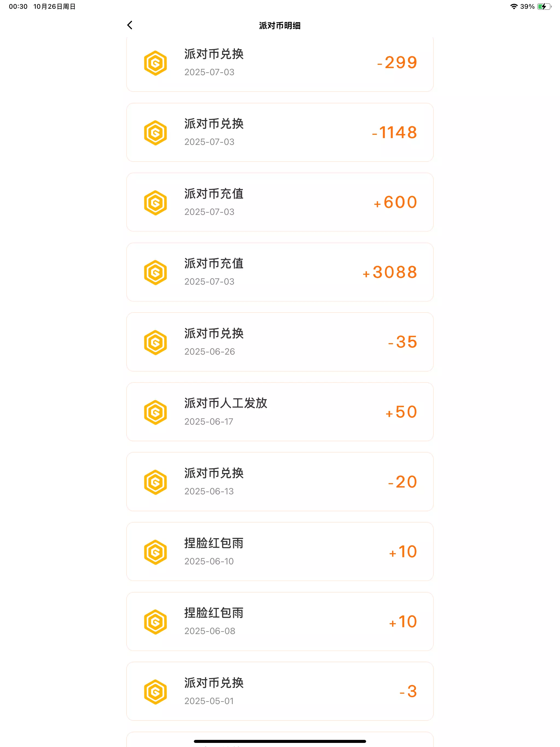Tap the coin icon on 2025-06-26 entry
The image size is (560, 747).
(x=155, y=342)
